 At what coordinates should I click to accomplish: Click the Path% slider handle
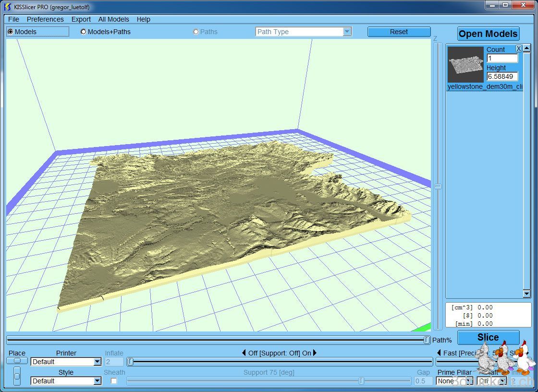427,340
